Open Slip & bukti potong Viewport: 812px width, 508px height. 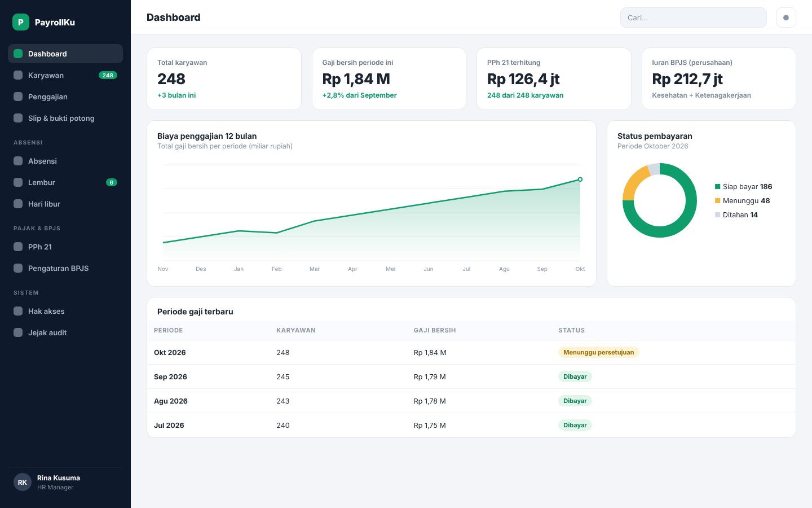[x=65, y=118]
